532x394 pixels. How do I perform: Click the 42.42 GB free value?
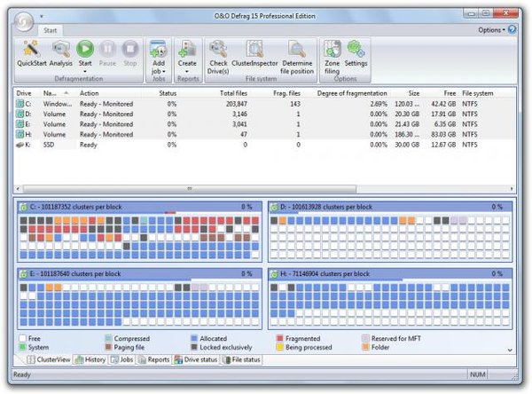[x=443, y=104]
